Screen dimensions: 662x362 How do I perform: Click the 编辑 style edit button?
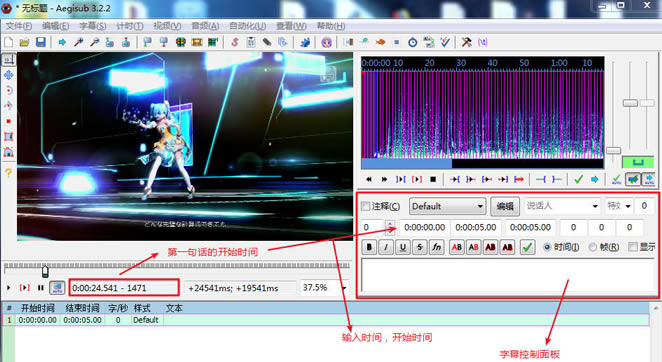coord(505,206)
